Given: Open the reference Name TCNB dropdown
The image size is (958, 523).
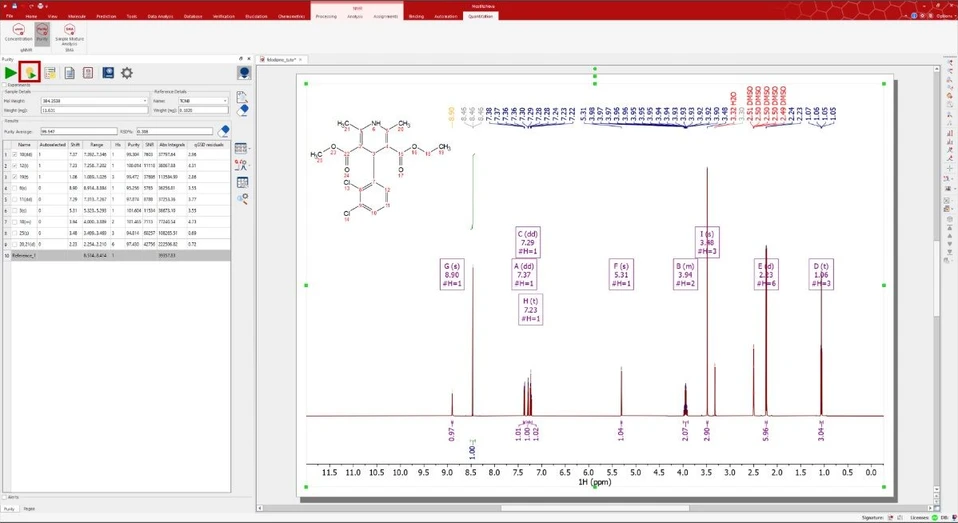Looking at the screenshot, I should pos(225,101).
